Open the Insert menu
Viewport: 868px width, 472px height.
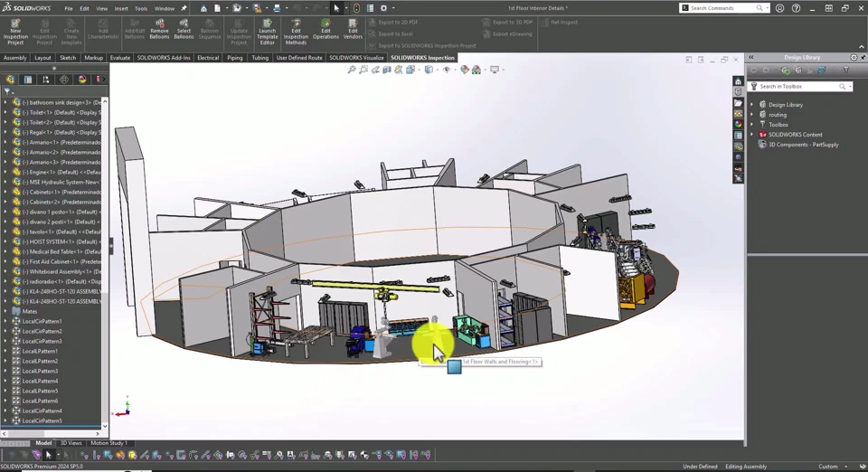pyautogui.click(x=121, y=8)
